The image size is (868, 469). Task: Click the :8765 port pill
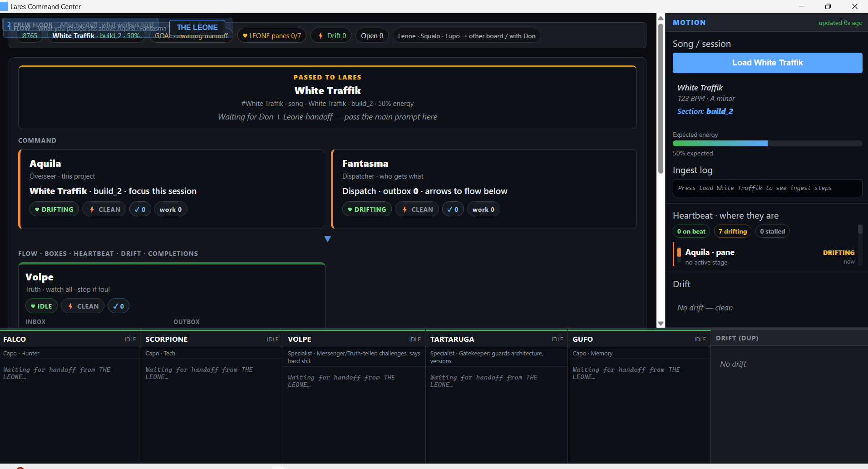[x=30, y=36]
